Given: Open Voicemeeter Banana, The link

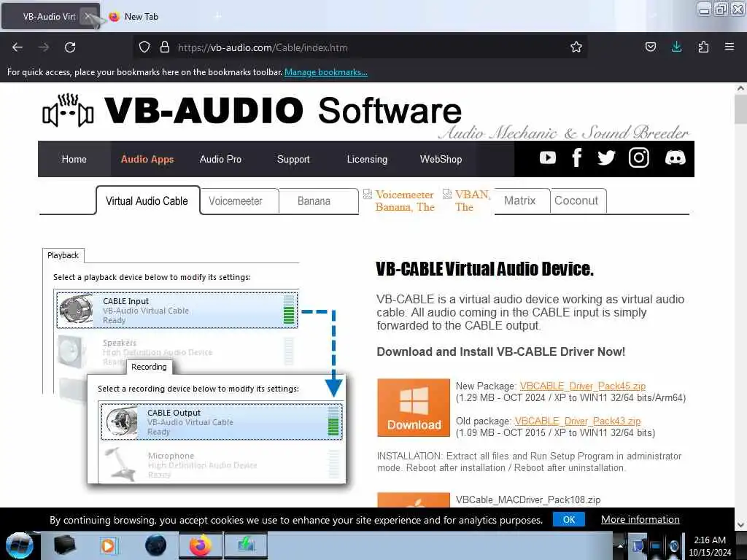Looking at the screenshot, I should (x=405, y=201).
